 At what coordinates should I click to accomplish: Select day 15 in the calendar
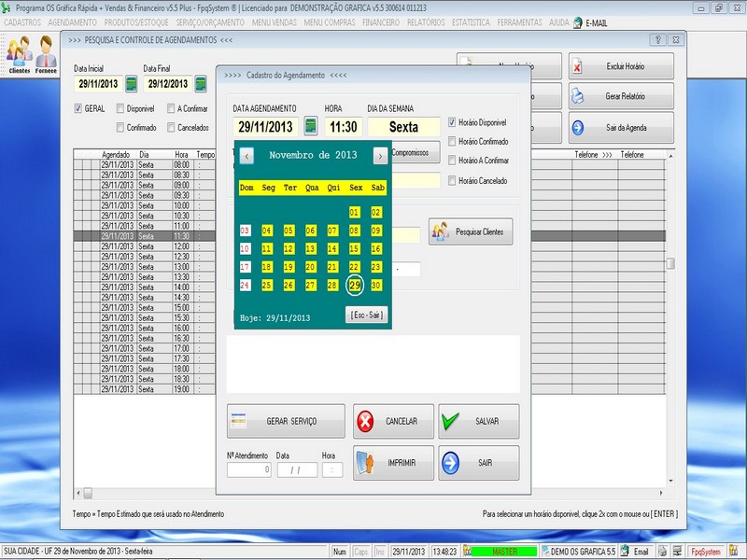coord(355,249)
